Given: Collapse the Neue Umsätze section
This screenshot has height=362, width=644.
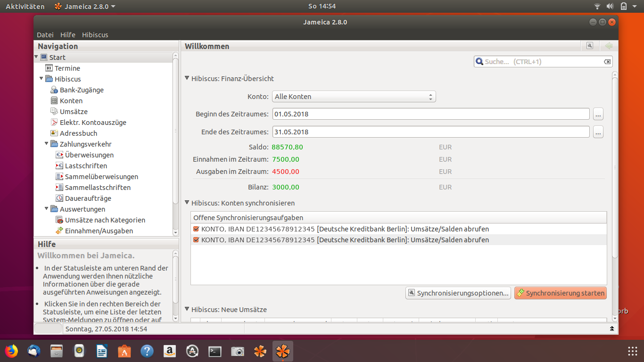Looking at the screenshot, I should coord(187,310).
